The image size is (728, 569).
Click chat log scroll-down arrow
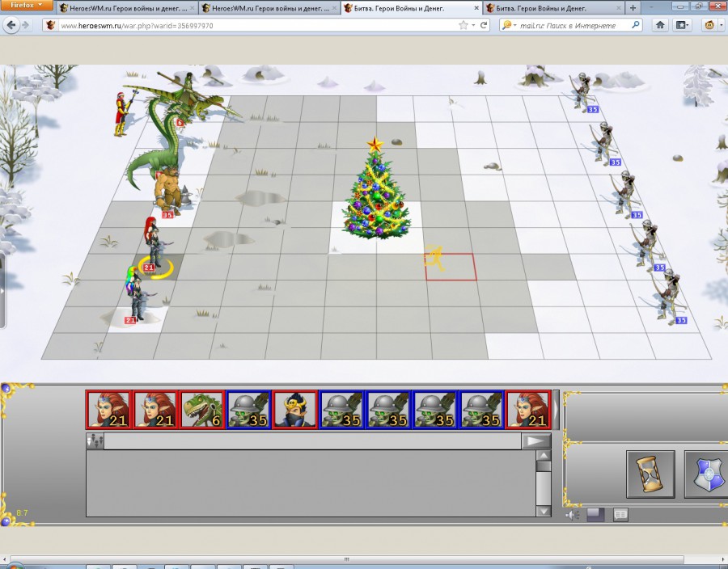point(544,511)
